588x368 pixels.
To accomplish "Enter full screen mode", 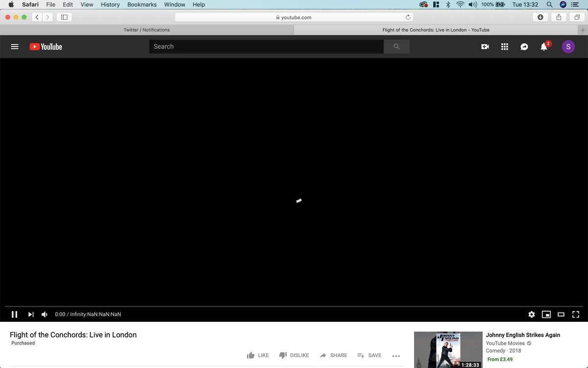I will point(576,314).
